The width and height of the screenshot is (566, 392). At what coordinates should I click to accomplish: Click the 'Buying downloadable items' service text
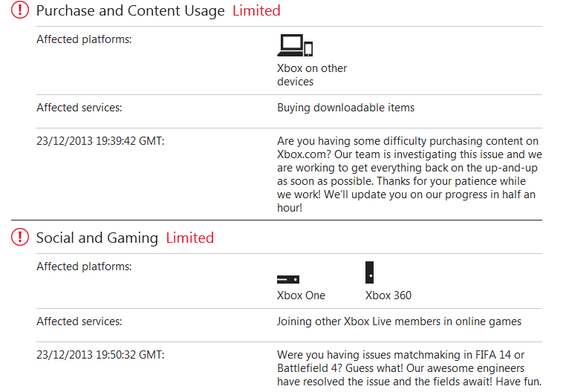(x=345, y=108)
